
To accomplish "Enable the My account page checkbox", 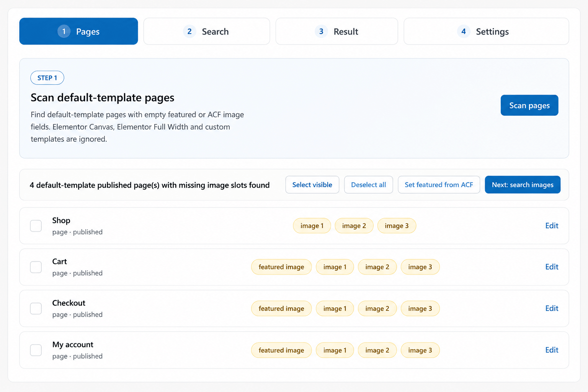I will pos(36,350).
